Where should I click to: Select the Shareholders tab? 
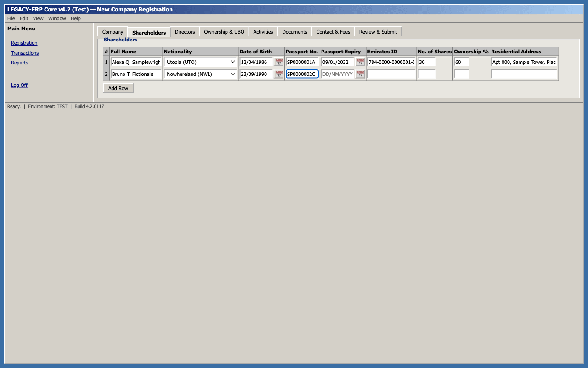point(149,32)
